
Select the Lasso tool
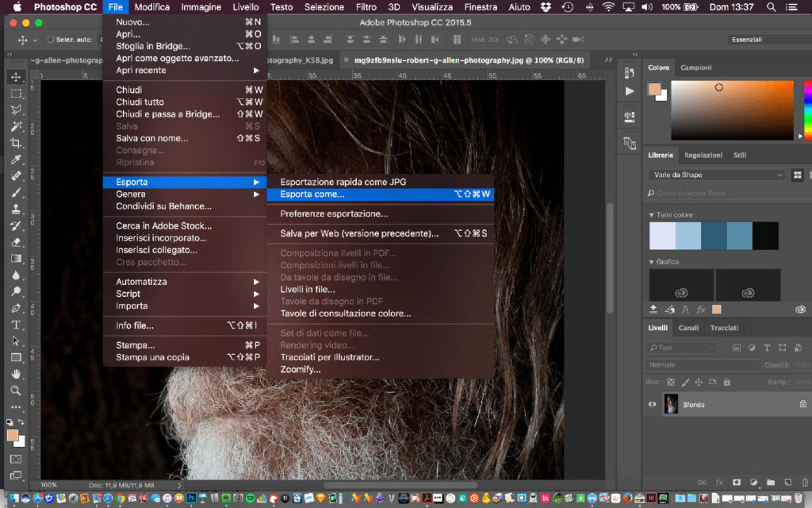click(x=16, y=110)
